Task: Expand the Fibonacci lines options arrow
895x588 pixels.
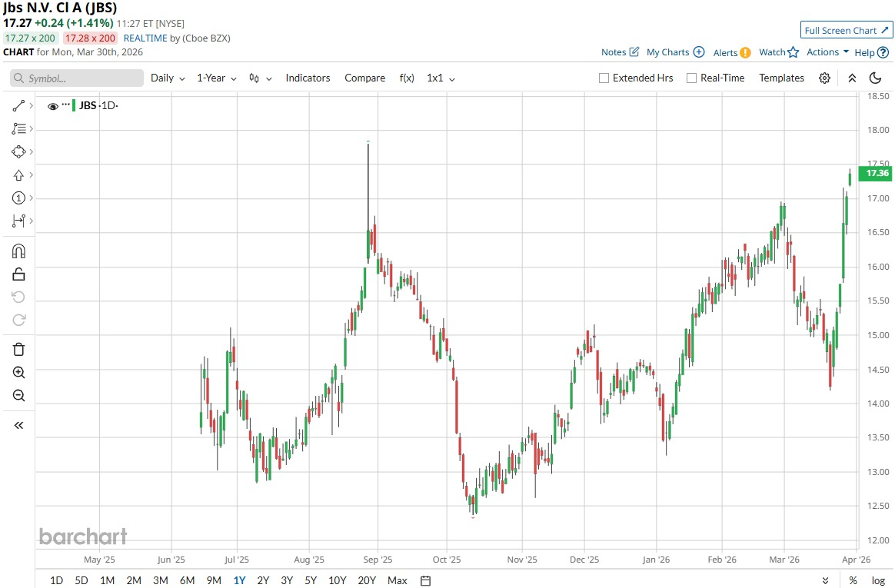Action: [32, 129]
